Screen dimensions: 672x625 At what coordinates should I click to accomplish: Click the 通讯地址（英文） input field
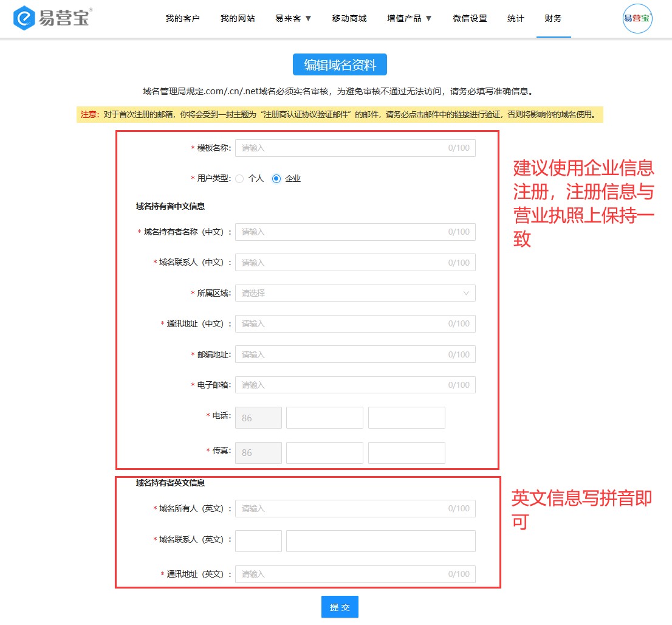pyautogui.click(x=355, y=574)
